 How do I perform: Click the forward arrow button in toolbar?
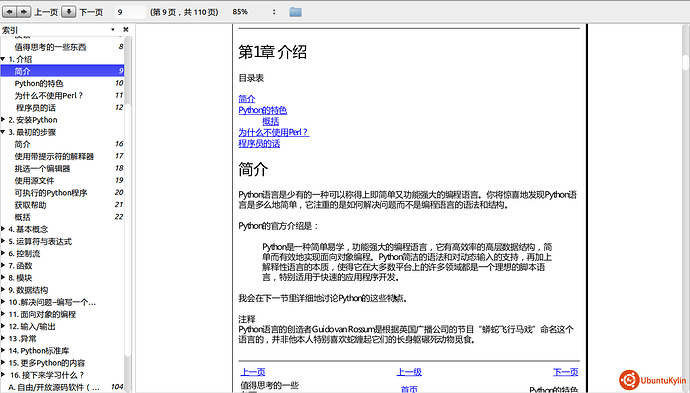pos(23,12)
